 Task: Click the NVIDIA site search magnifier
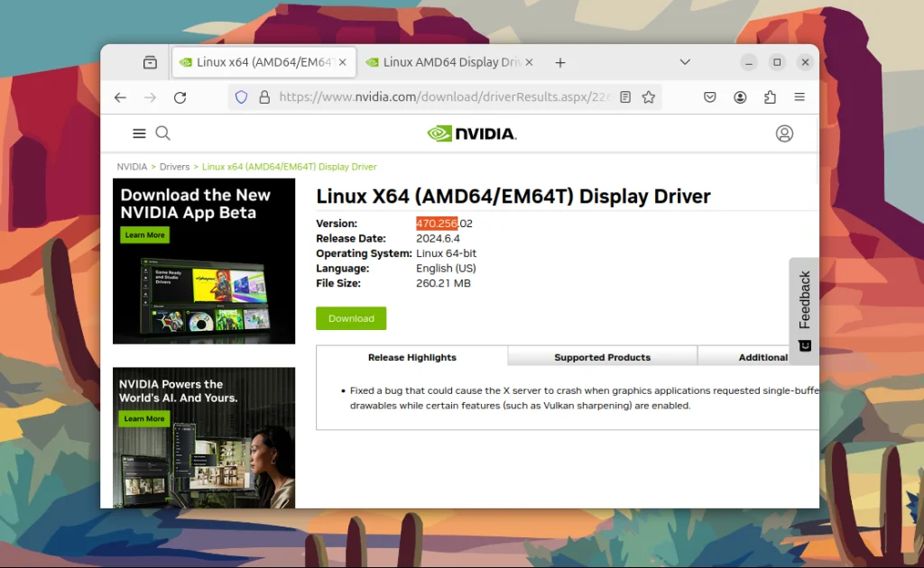[163, 133]
